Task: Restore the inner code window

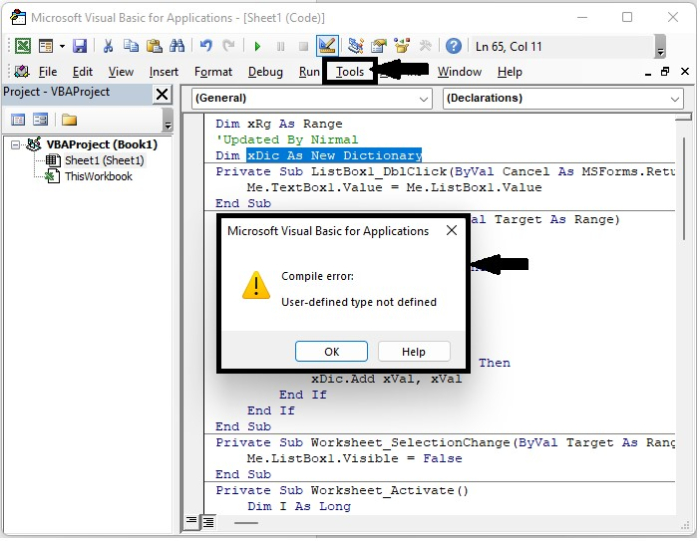Action: point(665,71)
